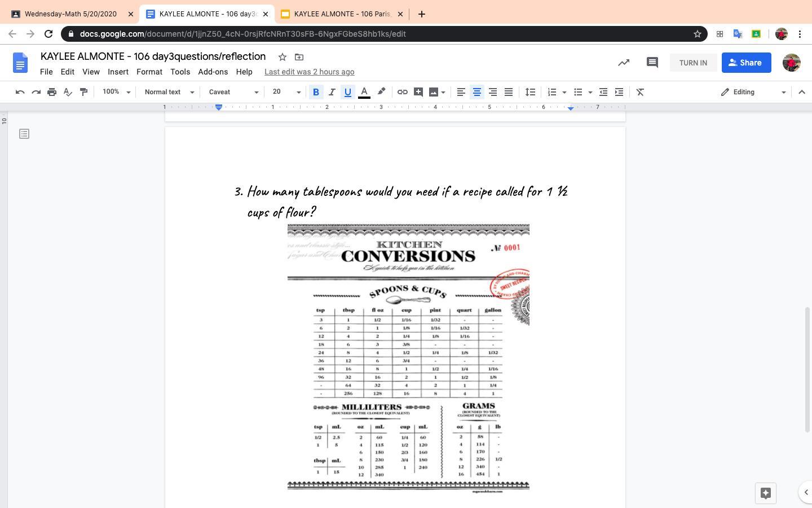
Task: Open Chrome menu
Action: click(800, 34)
